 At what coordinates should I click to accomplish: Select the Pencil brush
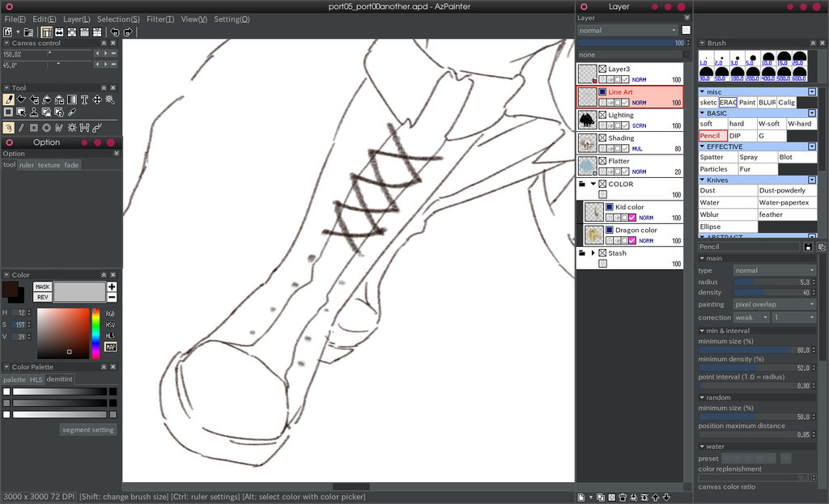712,136
